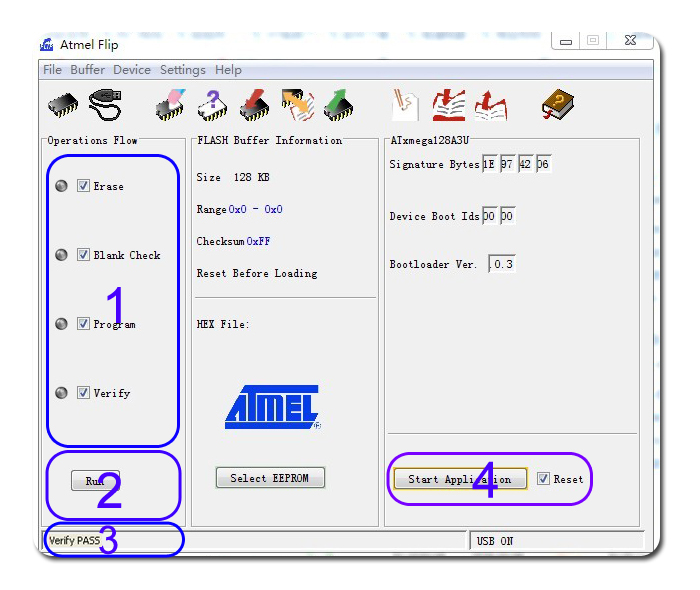Open the Help menu
Viewport: 700px width, 590px height.
tap(228, 70)
